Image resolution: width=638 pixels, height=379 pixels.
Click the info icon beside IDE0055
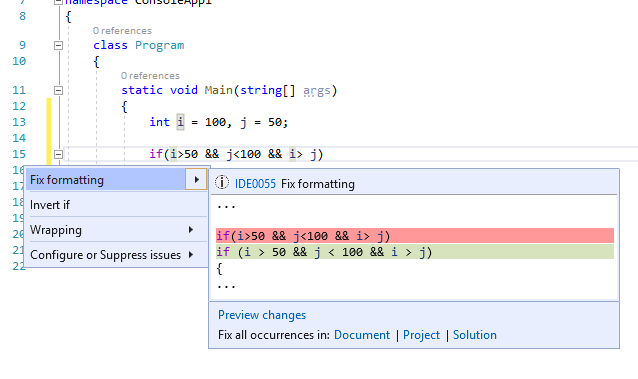[222, 183]
